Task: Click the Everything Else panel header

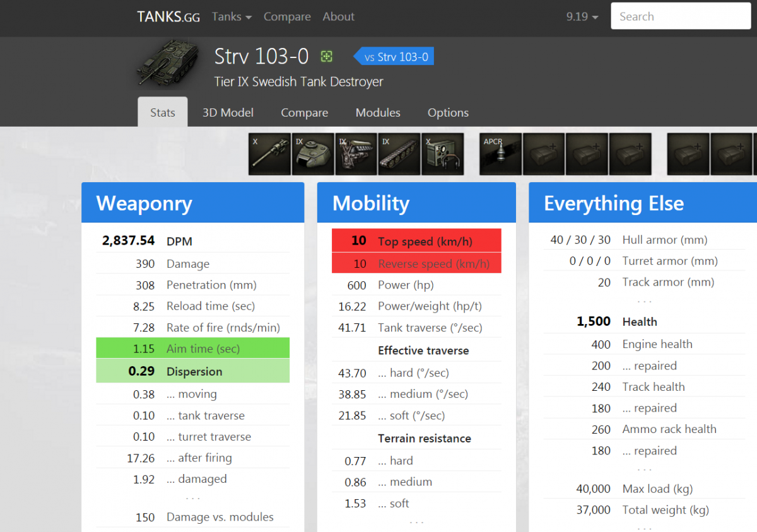Action: 643,203
